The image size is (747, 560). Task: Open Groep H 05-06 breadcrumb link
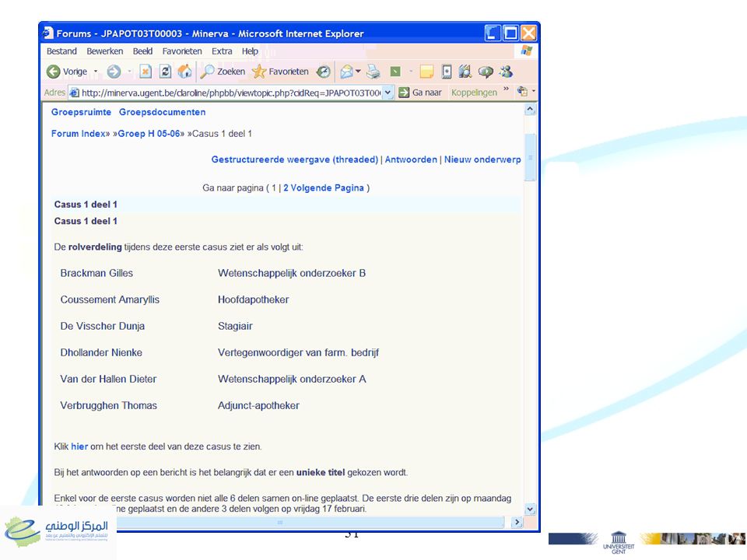pyautogui.click(x=149, y=134)
